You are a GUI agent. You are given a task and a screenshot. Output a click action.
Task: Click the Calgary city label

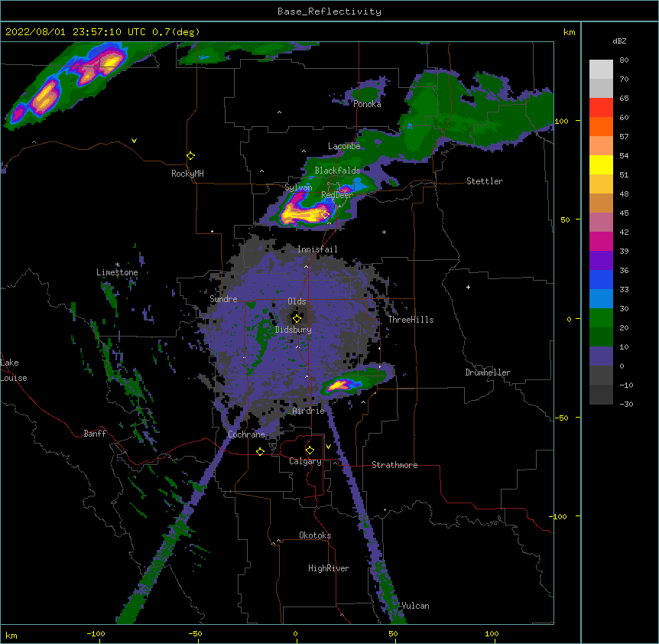tap(305, 461)
